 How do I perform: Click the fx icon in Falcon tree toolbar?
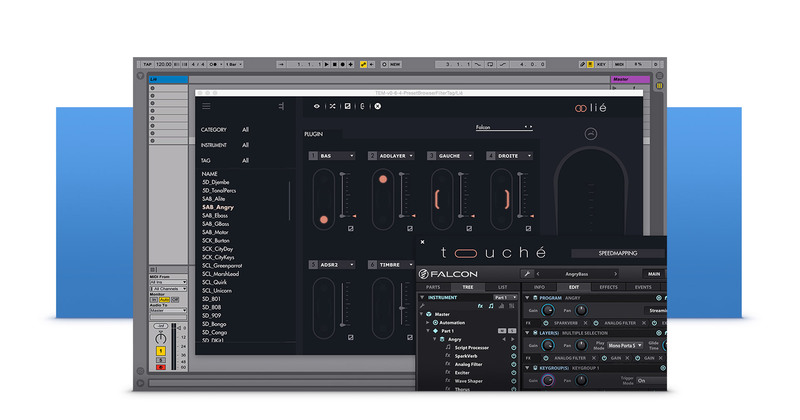479,306
